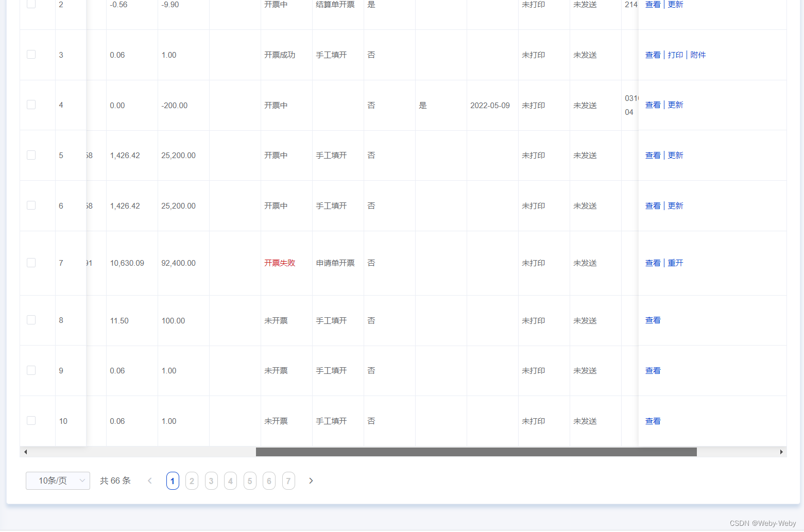
Task: Click 打印 link for row 3
Action: tap(676, 55)
